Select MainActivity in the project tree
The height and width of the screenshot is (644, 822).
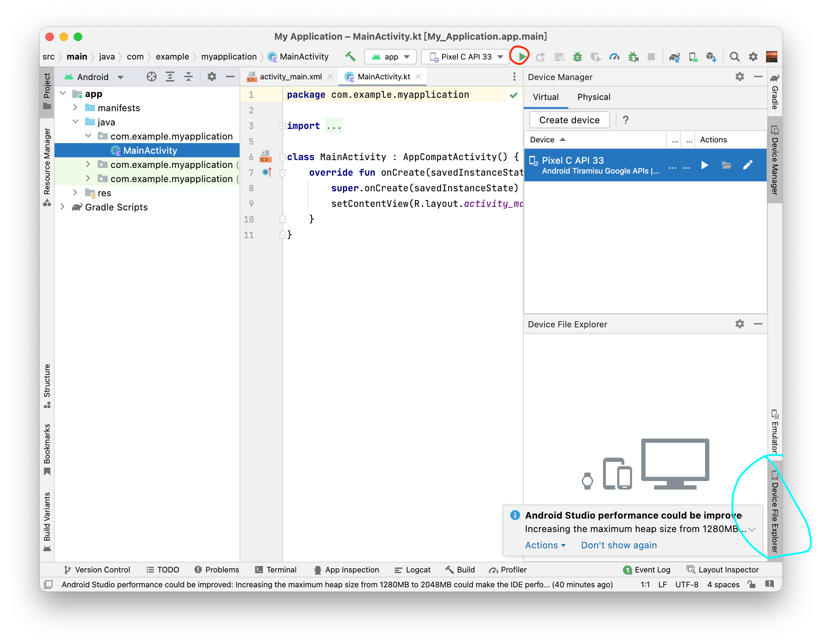[x=147, y=151]
